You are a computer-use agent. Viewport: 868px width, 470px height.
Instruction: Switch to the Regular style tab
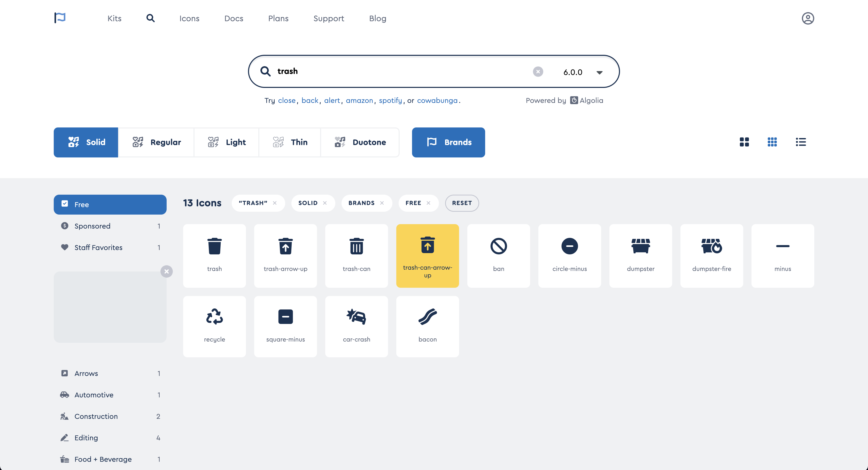click(156, 142)
